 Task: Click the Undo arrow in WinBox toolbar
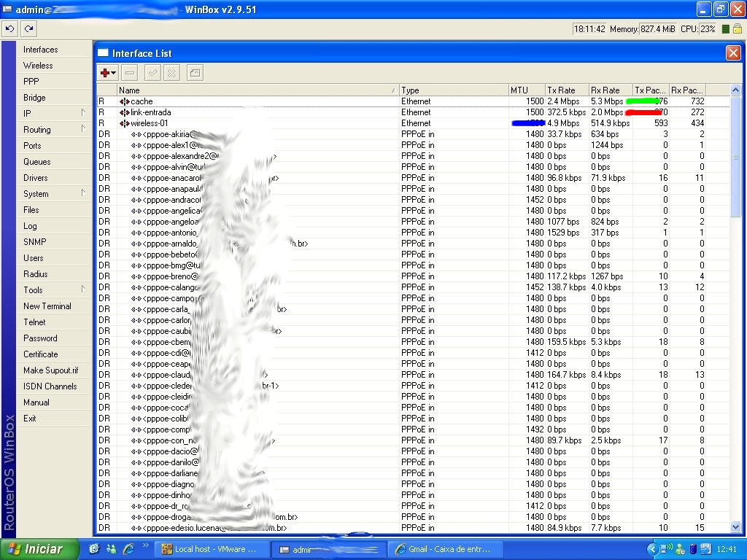point(9,29)
